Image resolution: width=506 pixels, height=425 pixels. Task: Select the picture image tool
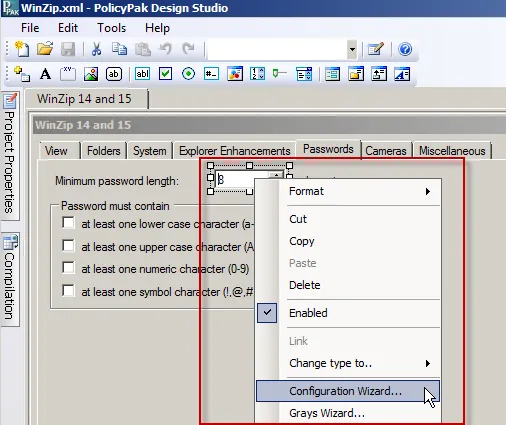(91, 74)
